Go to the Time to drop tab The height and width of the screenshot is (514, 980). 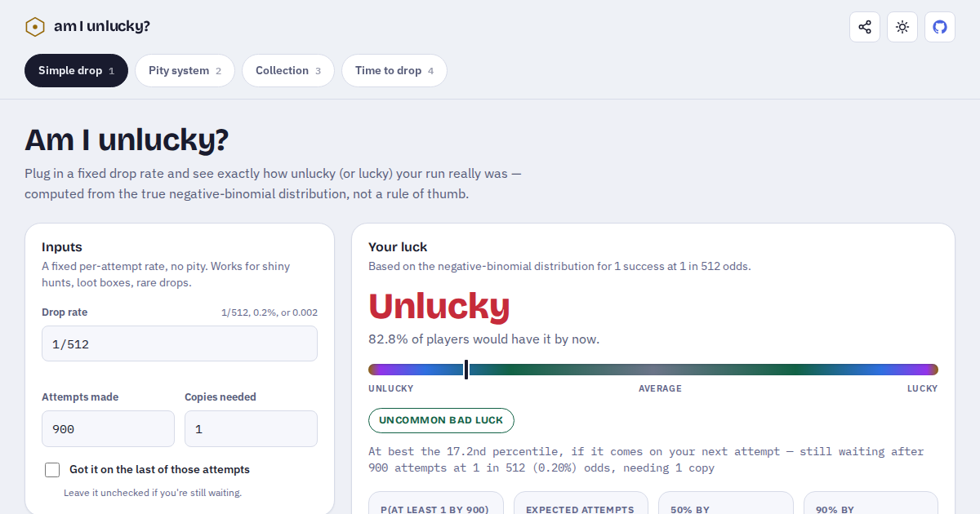(x=394, y=71)
